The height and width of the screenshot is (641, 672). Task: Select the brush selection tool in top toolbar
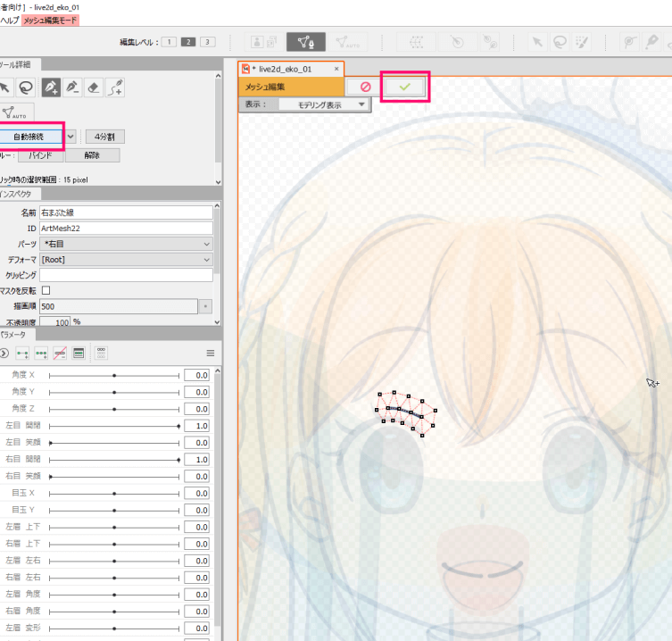582,42
